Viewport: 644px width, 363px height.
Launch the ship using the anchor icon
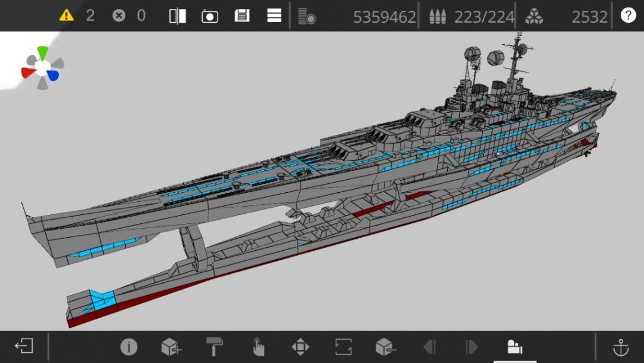click(621, 347)
